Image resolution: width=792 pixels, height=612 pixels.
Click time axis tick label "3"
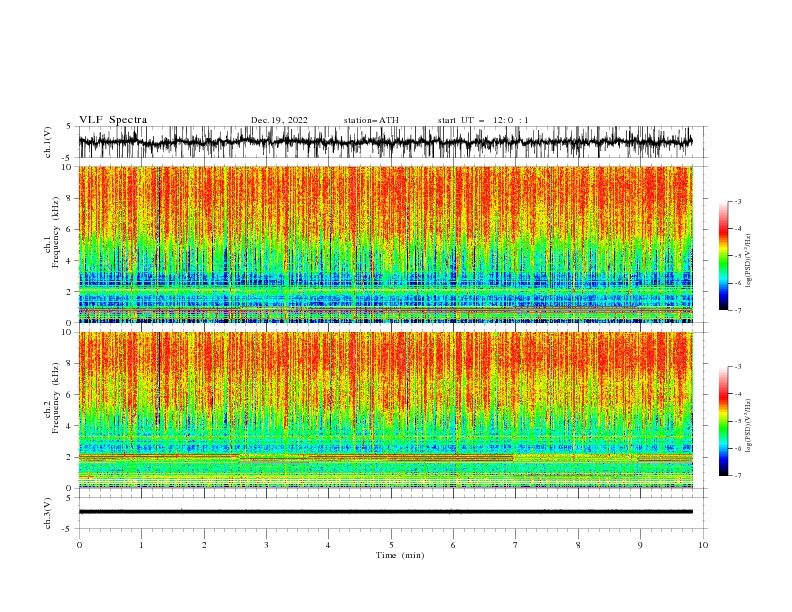266,545
